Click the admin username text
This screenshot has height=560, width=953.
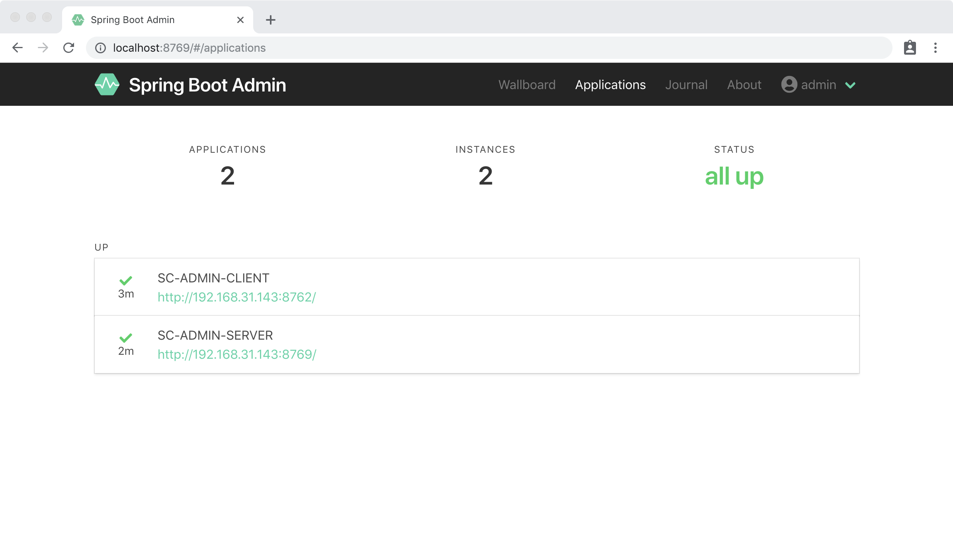(818, 85)
